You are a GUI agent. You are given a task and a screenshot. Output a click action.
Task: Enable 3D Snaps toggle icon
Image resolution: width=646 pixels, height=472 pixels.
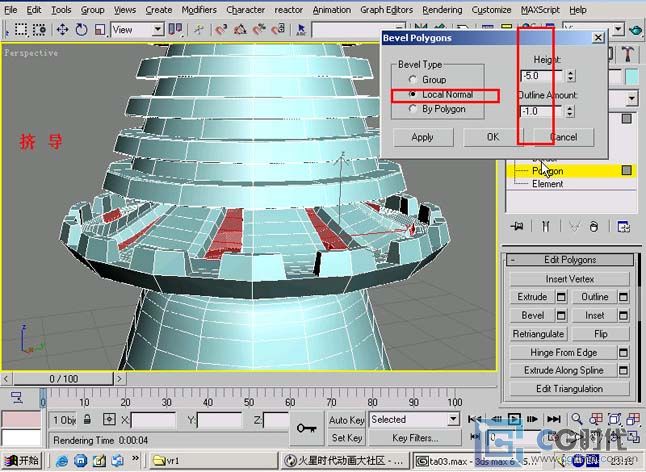pos(221,29)
